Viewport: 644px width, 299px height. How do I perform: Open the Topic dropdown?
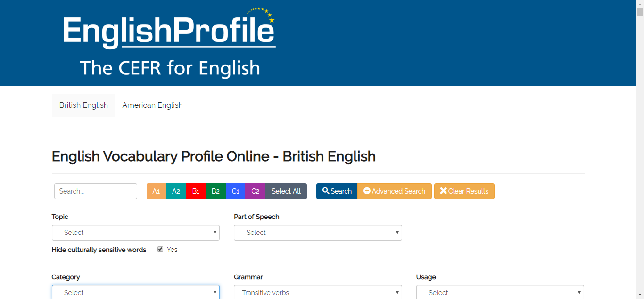(x=136, y=233)
